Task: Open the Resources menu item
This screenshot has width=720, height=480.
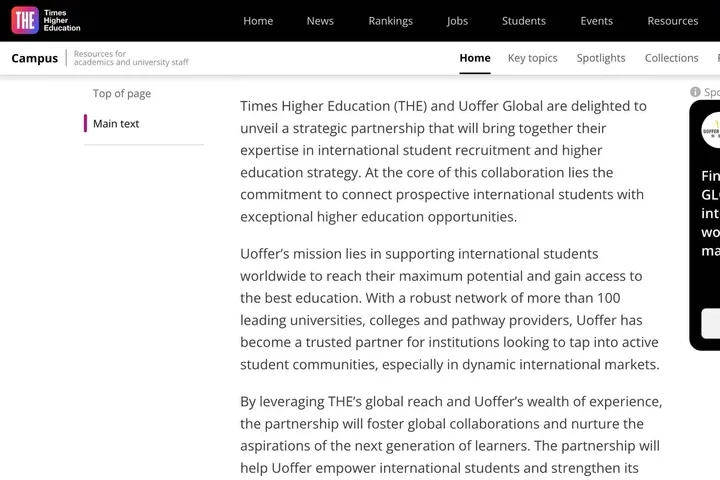Action: 673,21
